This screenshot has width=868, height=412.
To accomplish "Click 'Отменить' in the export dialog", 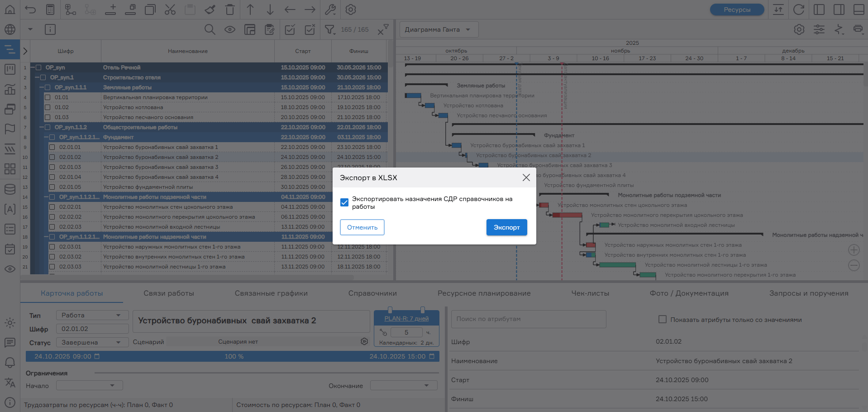I will pyautogui.click(x=362, y=227).
